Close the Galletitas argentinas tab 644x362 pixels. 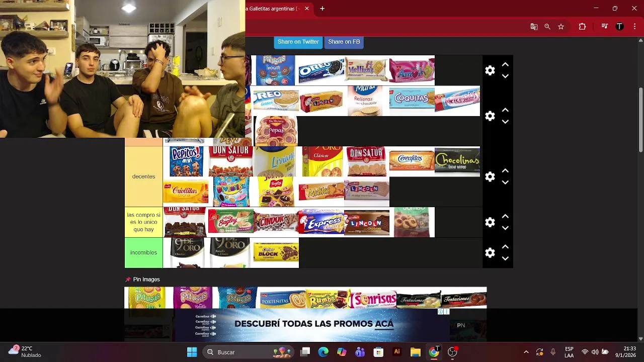(x=307, y=9)
